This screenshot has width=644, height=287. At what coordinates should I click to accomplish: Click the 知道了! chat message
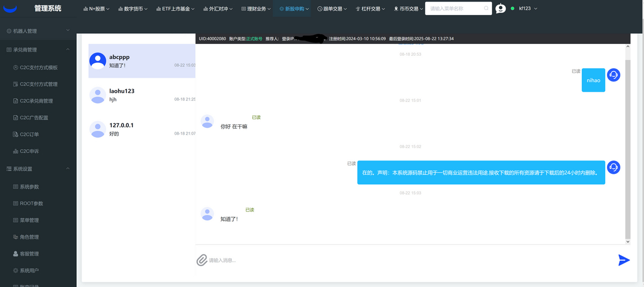click(x=229, y=219)
